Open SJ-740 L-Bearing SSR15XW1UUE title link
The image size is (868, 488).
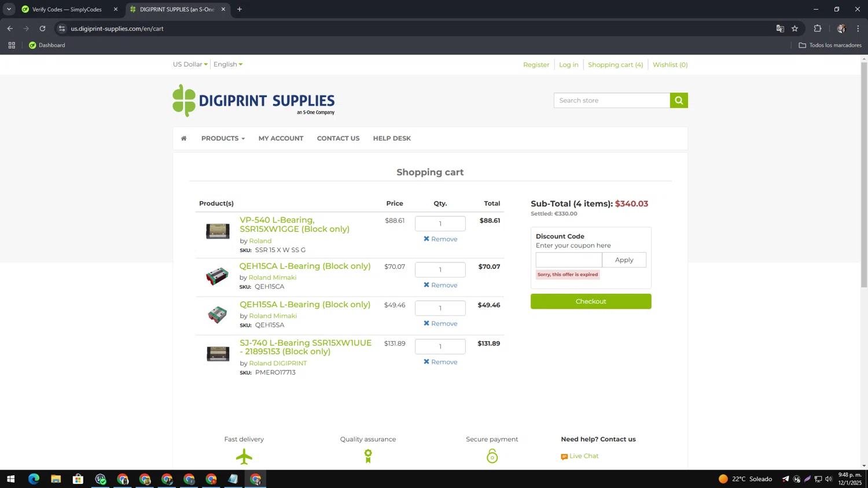(x=306, y=347)
